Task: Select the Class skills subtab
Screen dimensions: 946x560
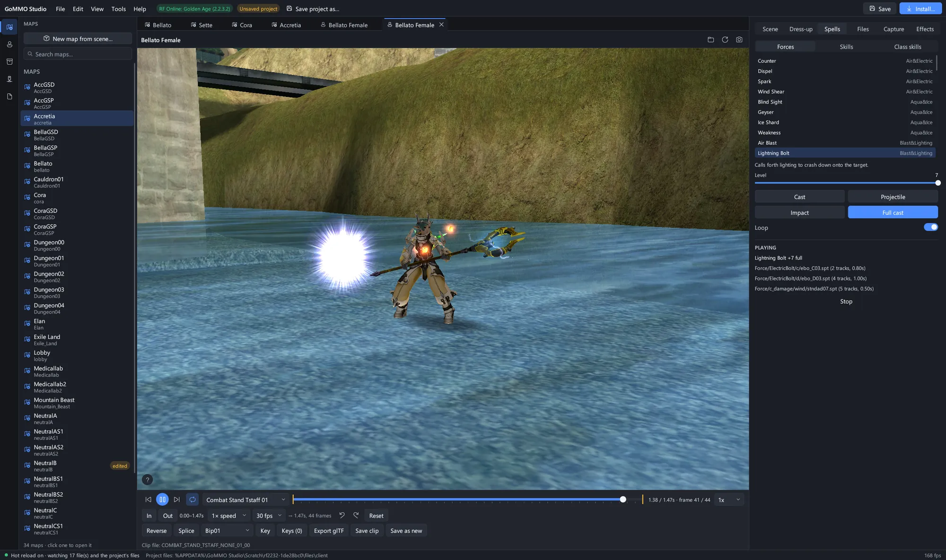Action: 907,46
